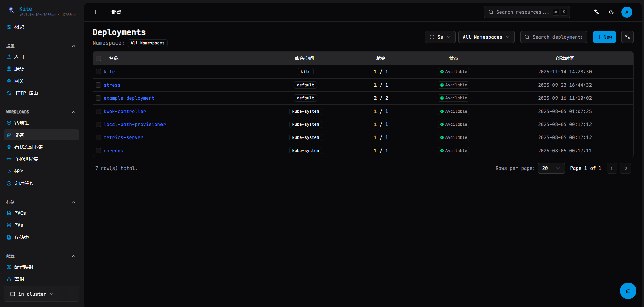
Task: Click the plus icon in top bar
Action: pos(576,12)
